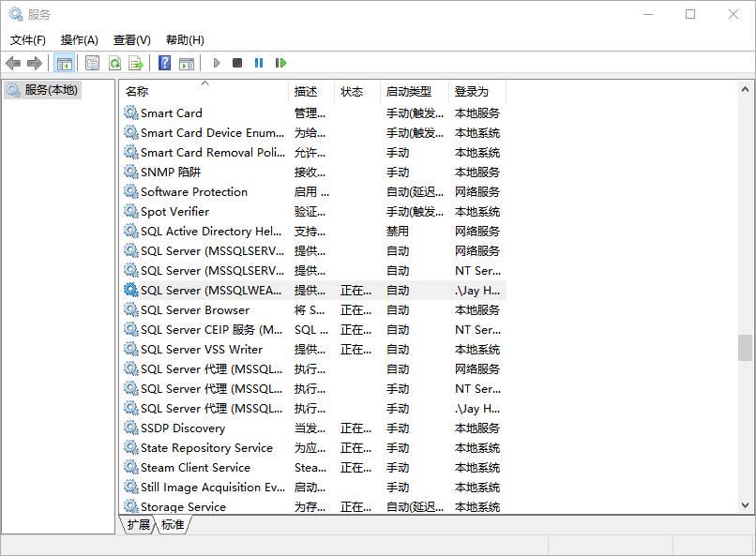Select the SSDP Discovery service name
This screenshot has width=756, height=556.
[x=183, y=428]
